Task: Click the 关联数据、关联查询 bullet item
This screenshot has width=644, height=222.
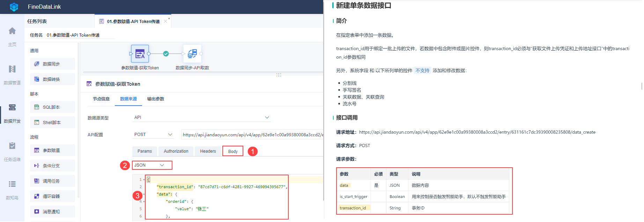Action: (x=363, y=97)
